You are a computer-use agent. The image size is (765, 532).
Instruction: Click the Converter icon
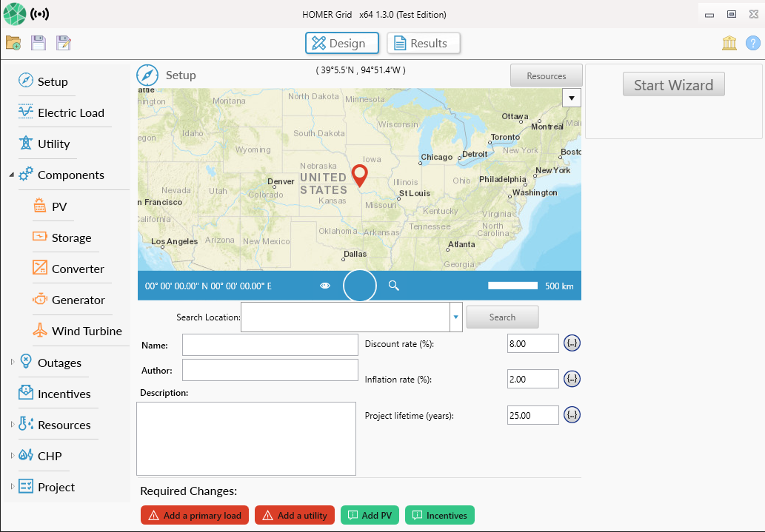coord(40,268)
